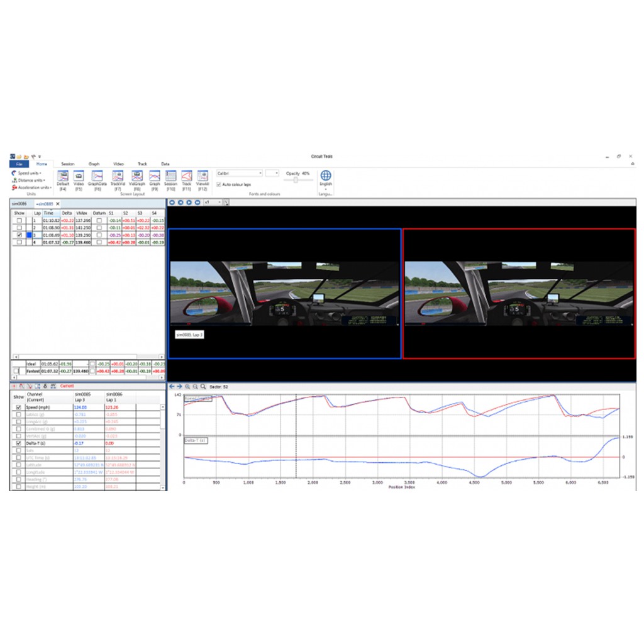This screenshot has height=644, width=644.
Task: Switch to the Video ribbon tab
Action: pyautogui.click(x=118, y=164)
